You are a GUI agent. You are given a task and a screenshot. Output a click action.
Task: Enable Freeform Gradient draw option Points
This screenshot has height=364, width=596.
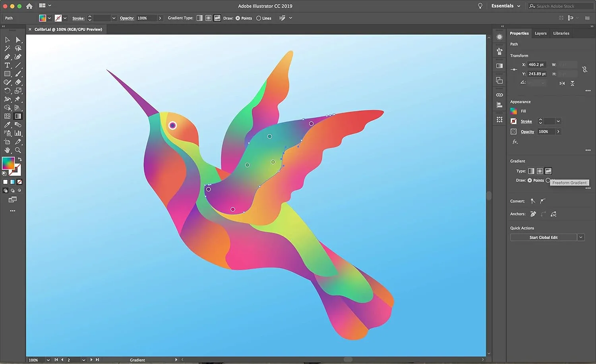pyautogui.click(x=530, y=180)
